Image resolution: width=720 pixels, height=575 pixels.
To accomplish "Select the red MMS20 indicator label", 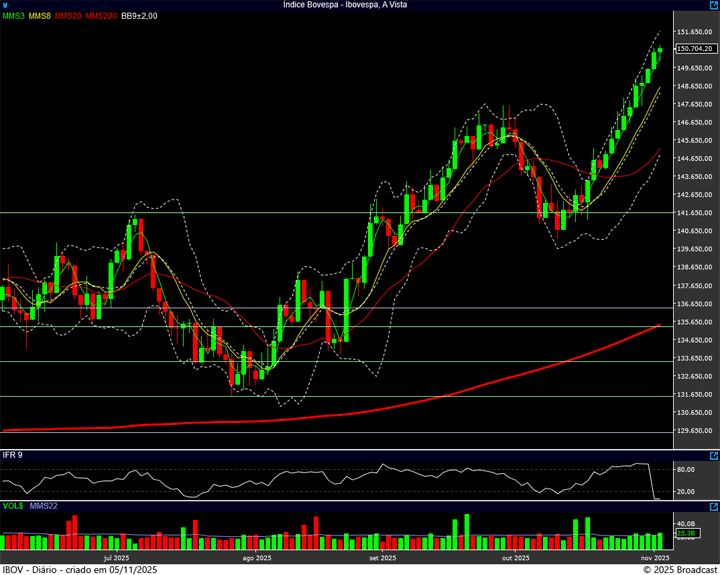I will [68, 17].
